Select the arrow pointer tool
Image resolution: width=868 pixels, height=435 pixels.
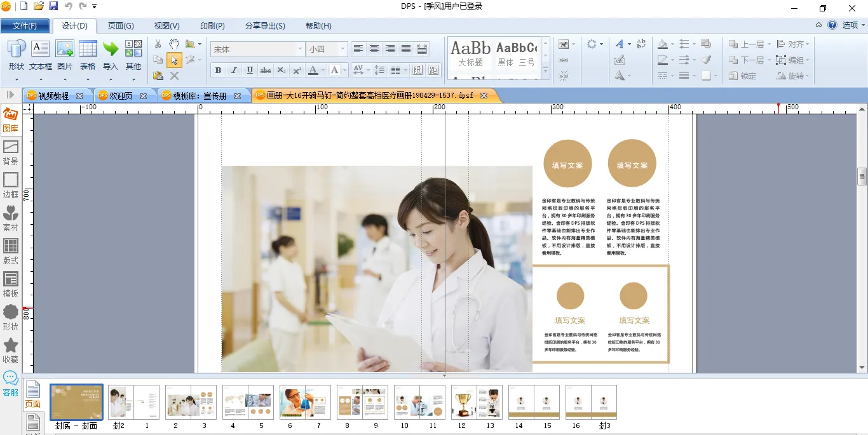pyautogui.click(x=174, y=60)
